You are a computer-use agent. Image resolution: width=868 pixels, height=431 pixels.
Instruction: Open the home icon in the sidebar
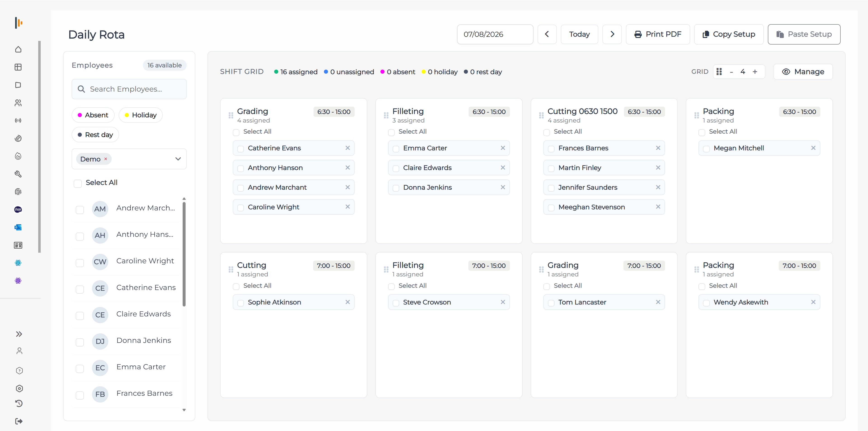18,49
